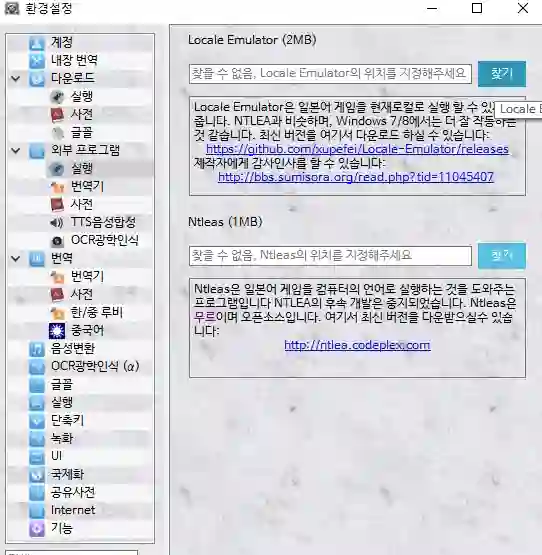Open the bbs.sumisora.org thread link
This screenshot has width=542, height=555.
(356, 177)
